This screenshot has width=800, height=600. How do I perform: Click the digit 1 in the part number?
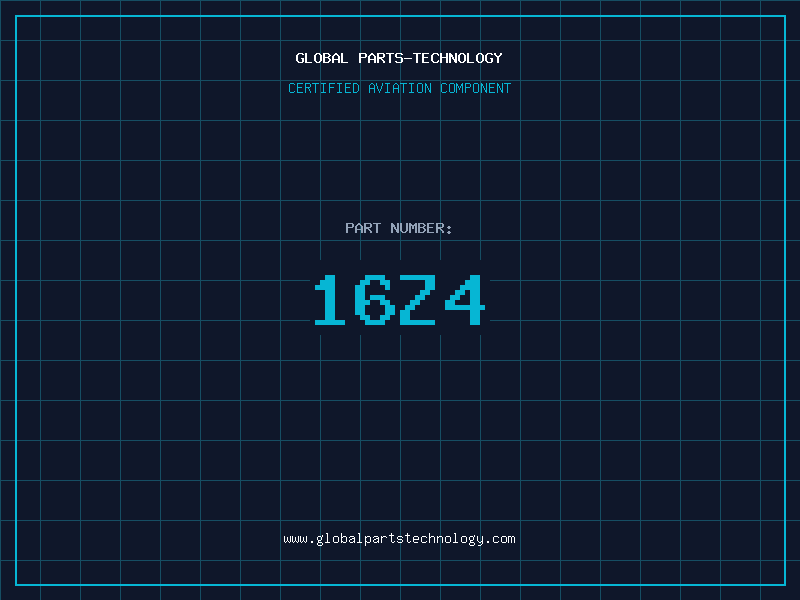click(x=331, y=300)
